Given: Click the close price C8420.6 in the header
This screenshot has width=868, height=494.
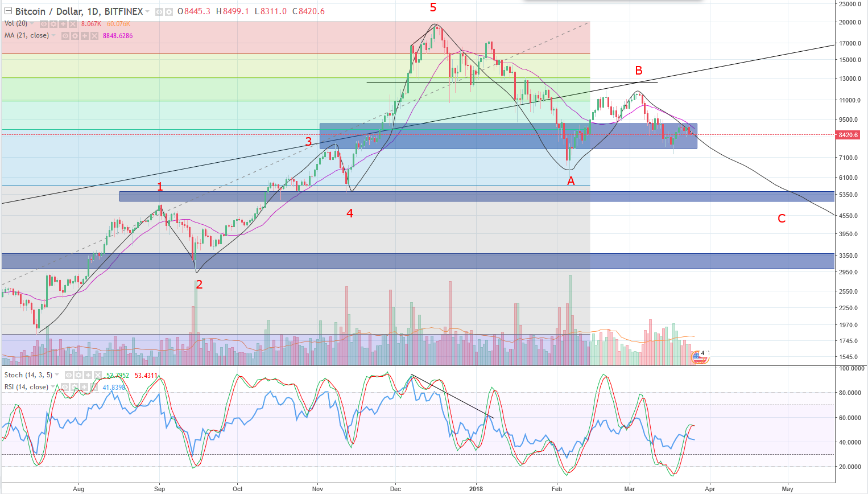Looking at the screenshot, I should point(308,11).
